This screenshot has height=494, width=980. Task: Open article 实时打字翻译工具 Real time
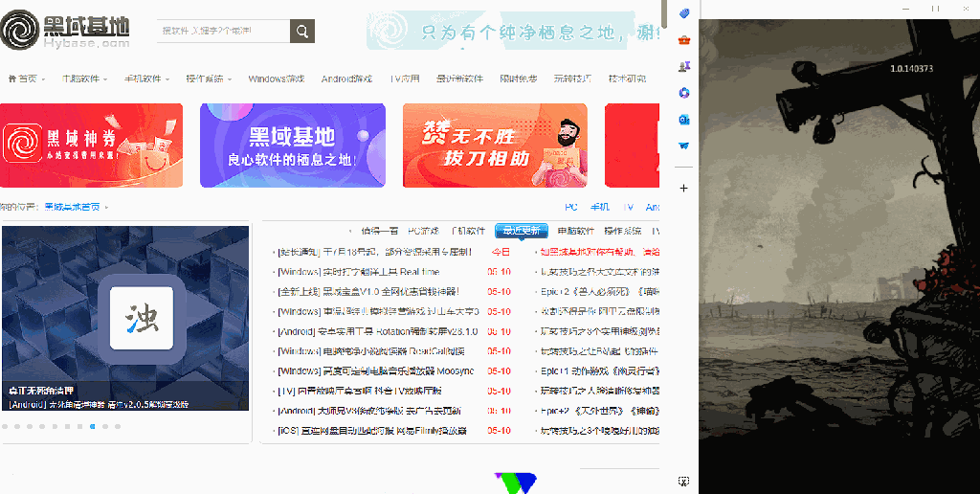tap(358, 272)
